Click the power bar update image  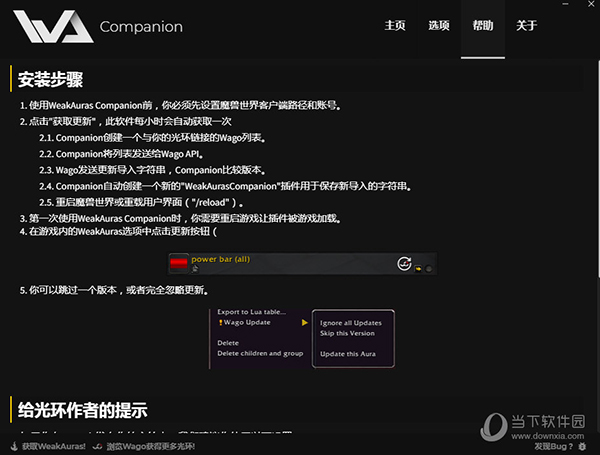[302, 263]
